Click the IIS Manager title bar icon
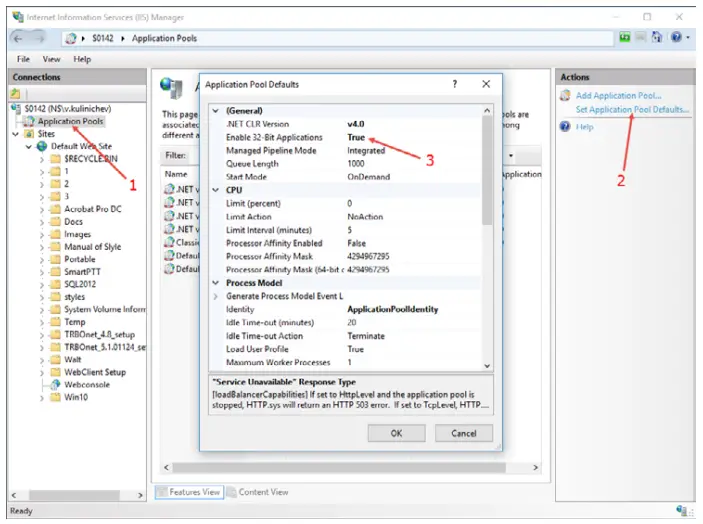This screenshot has height=524, width=703. tap(18, 17)
